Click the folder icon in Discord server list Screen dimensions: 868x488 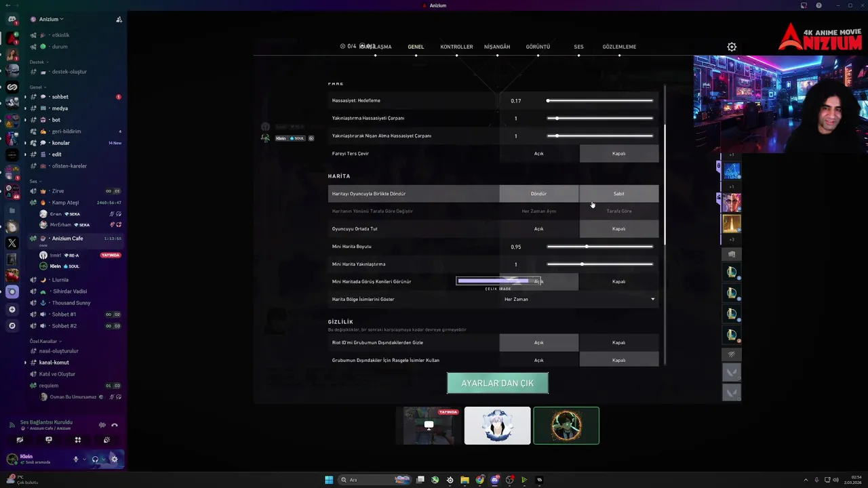click(12, 210)
